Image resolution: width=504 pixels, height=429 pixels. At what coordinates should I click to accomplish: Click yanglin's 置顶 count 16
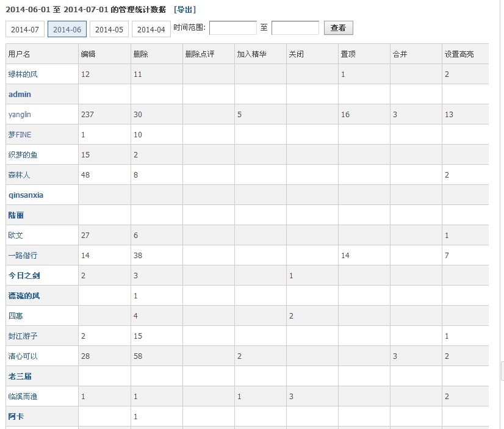click(x=345, y=114)
